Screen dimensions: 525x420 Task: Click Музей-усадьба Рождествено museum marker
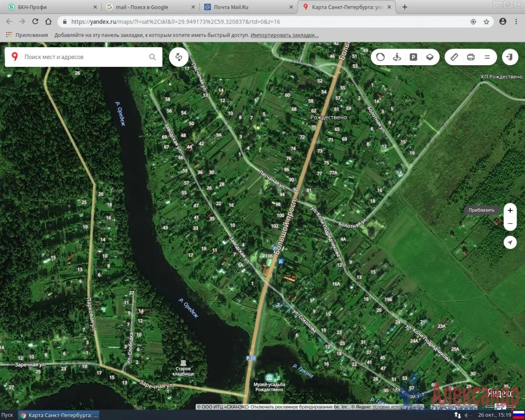(270, 377)
